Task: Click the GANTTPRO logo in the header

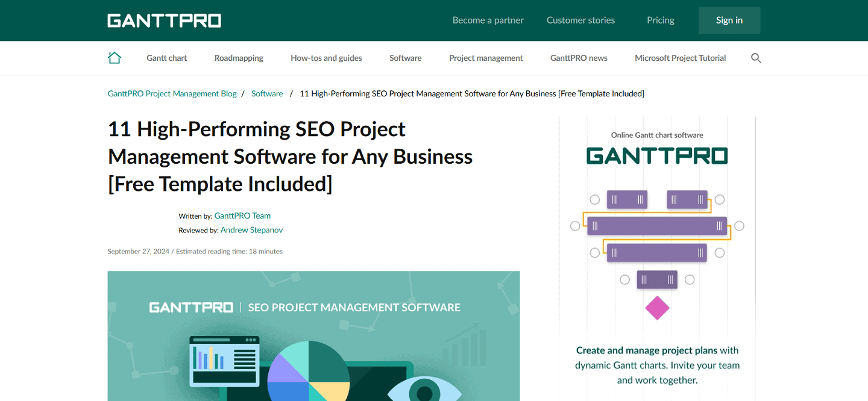Action: [164, 20]
